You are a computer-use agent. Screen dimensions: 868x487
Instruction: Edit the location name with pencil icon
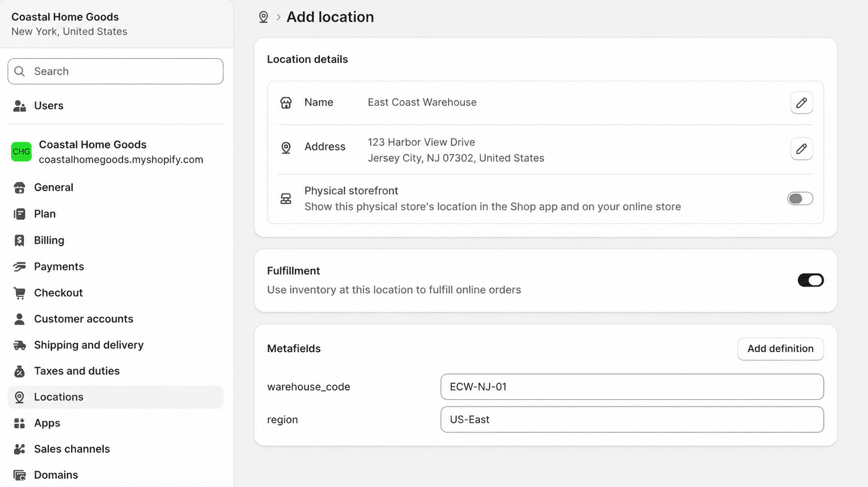click(802, 103)
